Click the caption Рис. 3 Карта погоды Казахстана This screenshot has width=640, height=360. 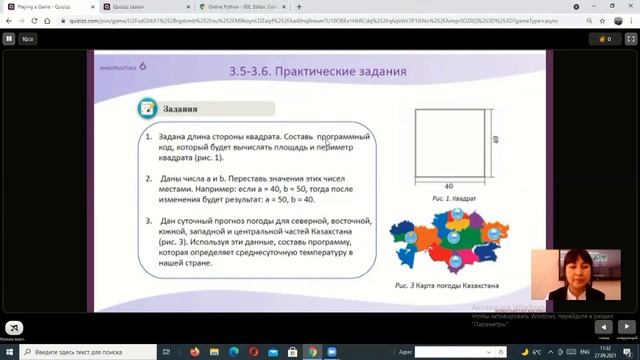447,285
